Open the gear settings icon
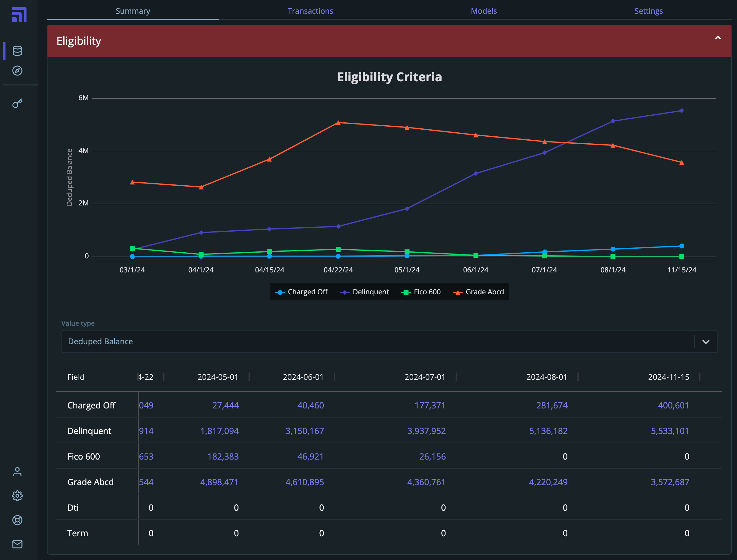 (x=17, y=496)
